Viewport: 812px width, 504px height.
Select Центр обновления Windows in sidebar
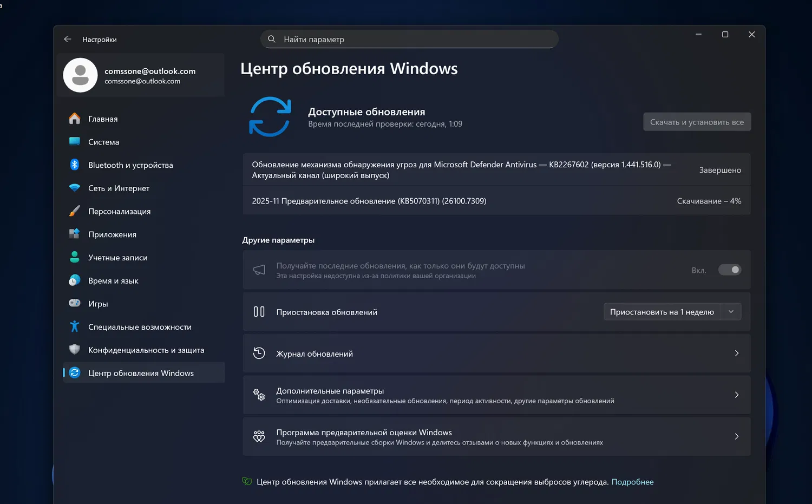coord(143,373)
